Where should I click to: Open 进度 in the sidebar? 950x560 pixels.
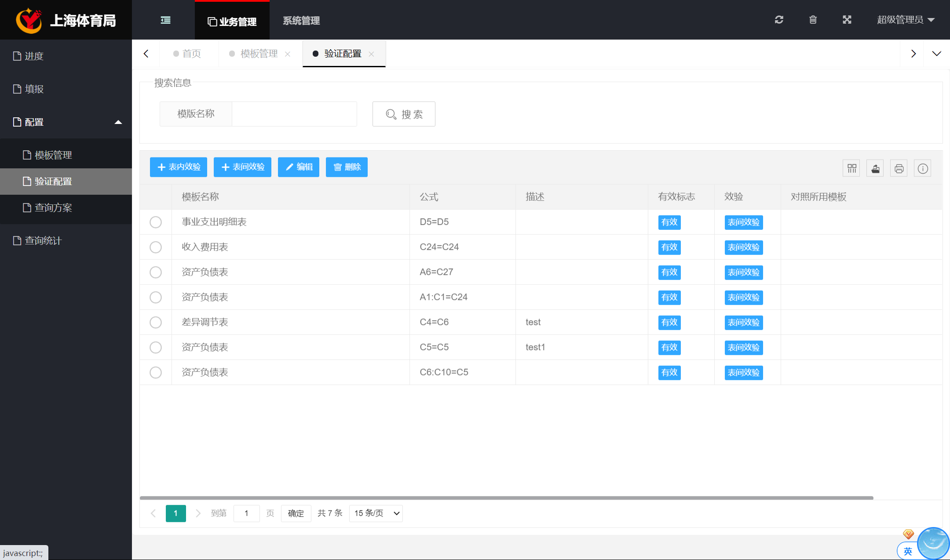click(66, 56)
